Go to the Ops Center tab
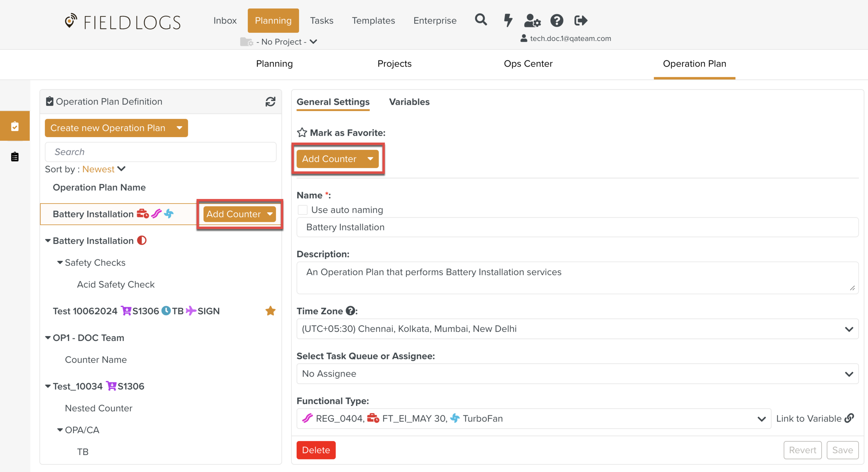Viewport: 868px width, 472px height. (x=528, y=64)
